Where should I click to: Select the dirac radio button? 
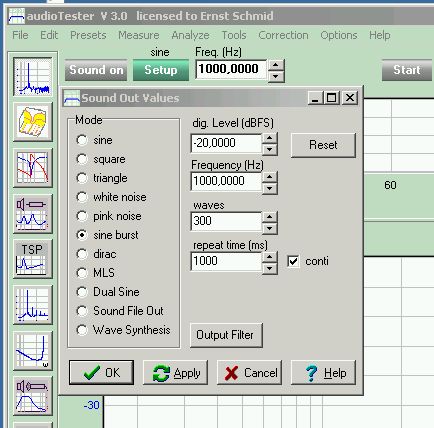click(82, 254)
